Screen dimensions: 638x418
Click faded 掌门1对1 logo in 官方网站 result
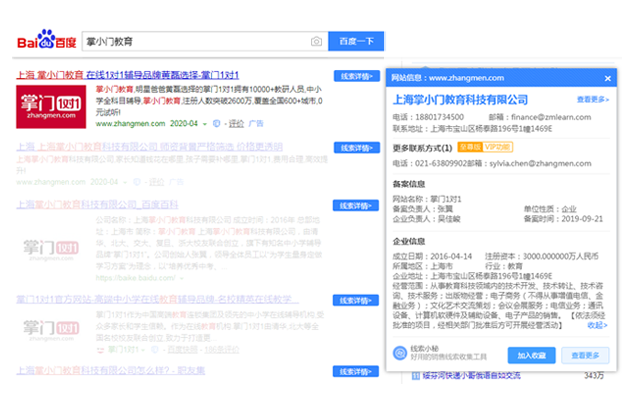[51, 330]
